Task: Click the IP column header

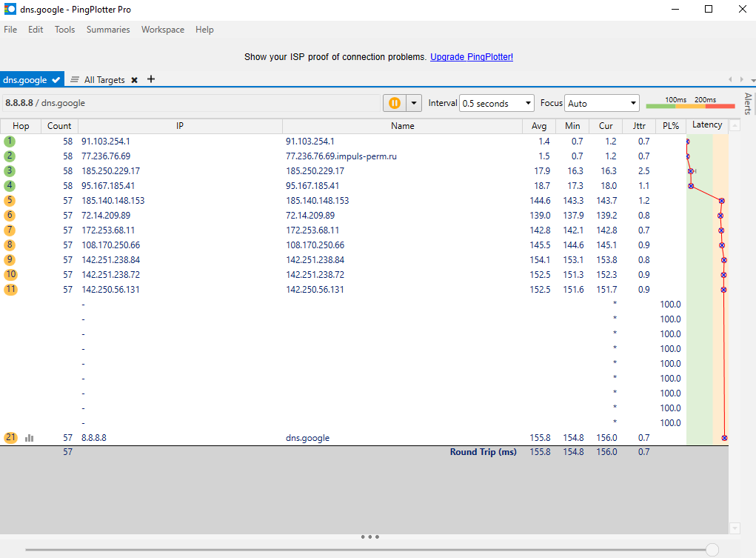Action: click(180, 126)
